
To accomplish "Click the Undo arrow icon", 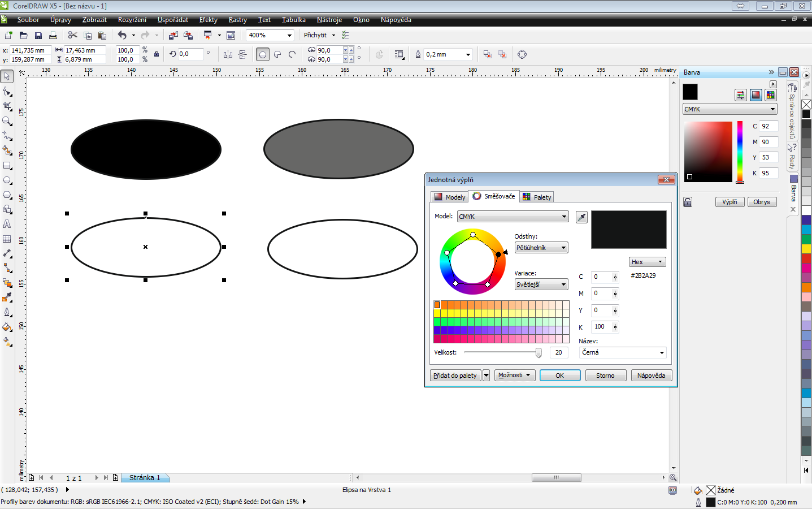I will pyautogui.click(x=122, y=35).
